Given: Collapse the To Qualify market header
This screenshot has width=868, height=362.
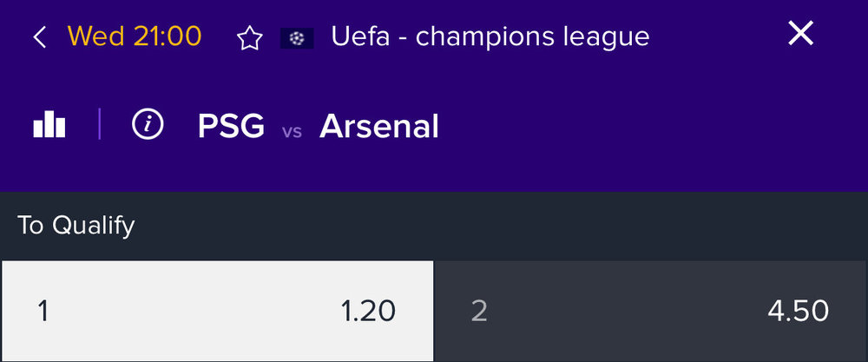Looking at the screenshot, I should coord(434,226).
